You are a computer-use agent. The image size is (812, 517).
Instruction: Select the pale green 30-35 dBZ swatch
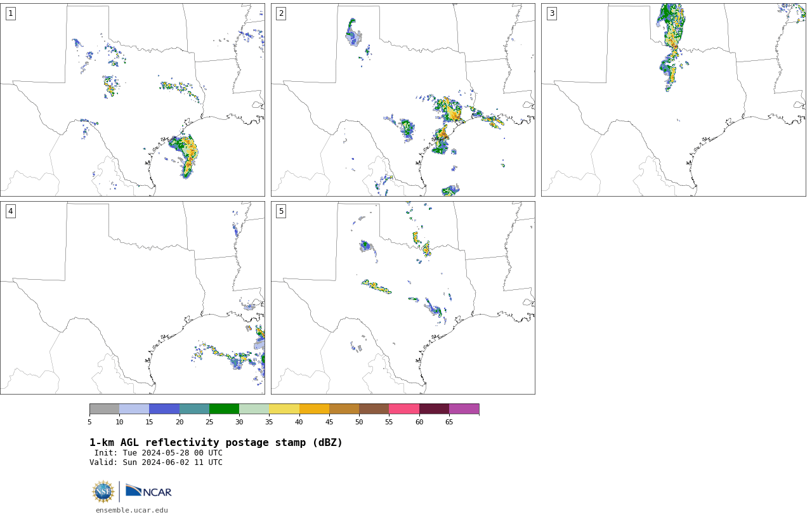coord(254,409)
